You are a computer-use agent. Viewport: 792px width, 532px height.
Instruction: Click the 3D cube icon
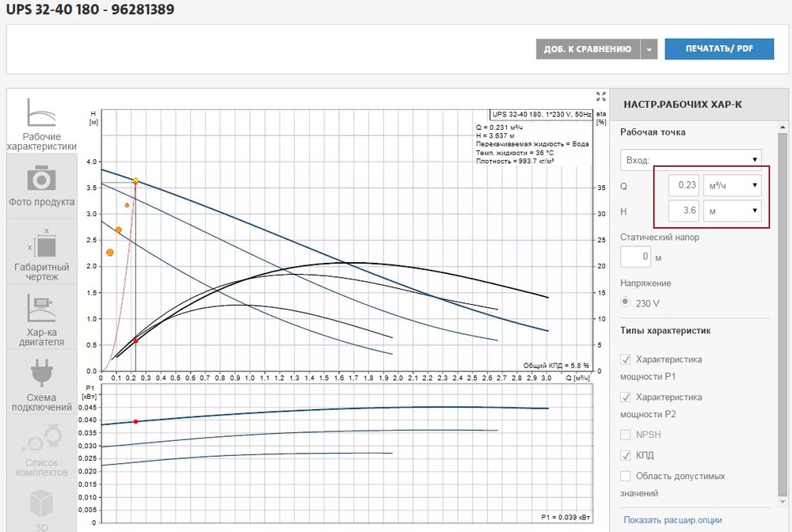(x=41, y=503)
